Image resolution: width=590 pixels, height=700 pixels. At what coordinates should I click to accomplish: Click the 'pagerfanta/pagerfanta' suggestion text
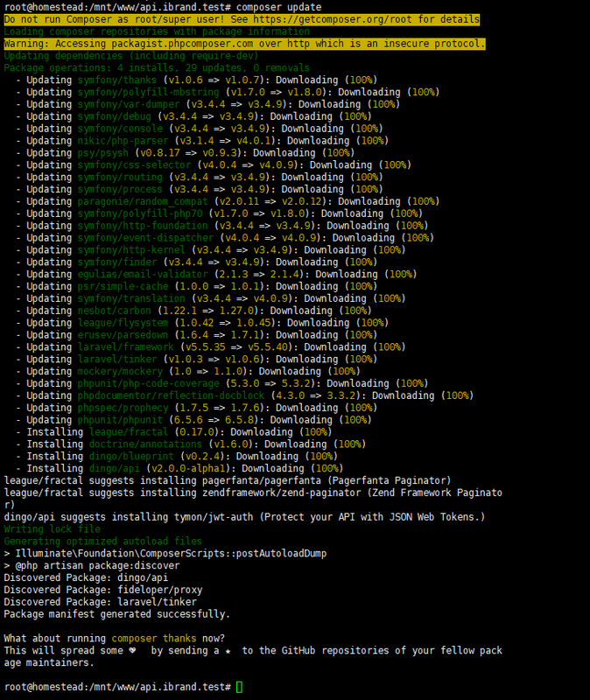click(x=262, y=480)
